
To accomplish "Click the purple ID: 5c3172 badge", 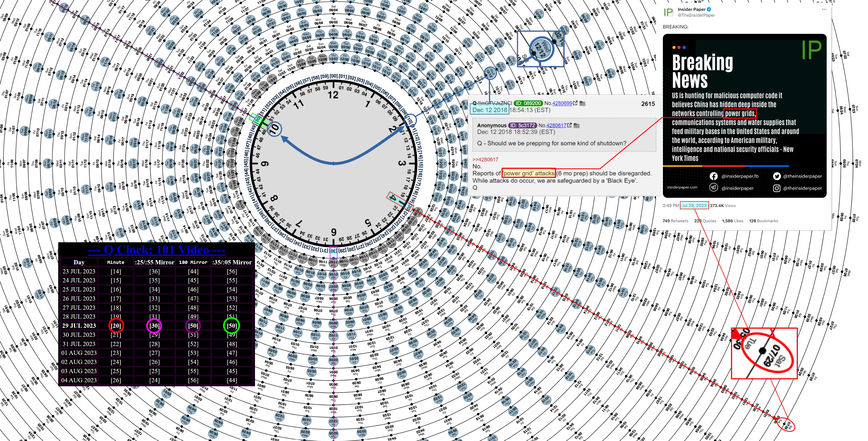I will pyautogui.click(x=522, y=126).
